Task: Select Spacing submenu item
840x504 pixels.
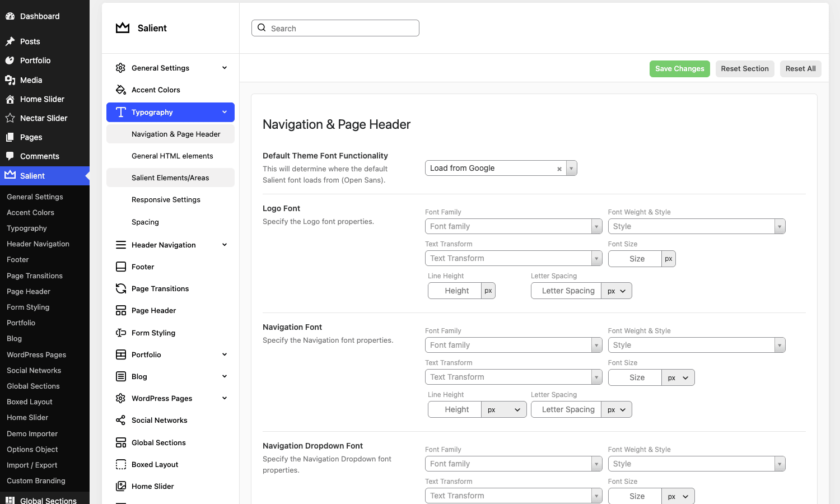Action: tap(170, 222)
